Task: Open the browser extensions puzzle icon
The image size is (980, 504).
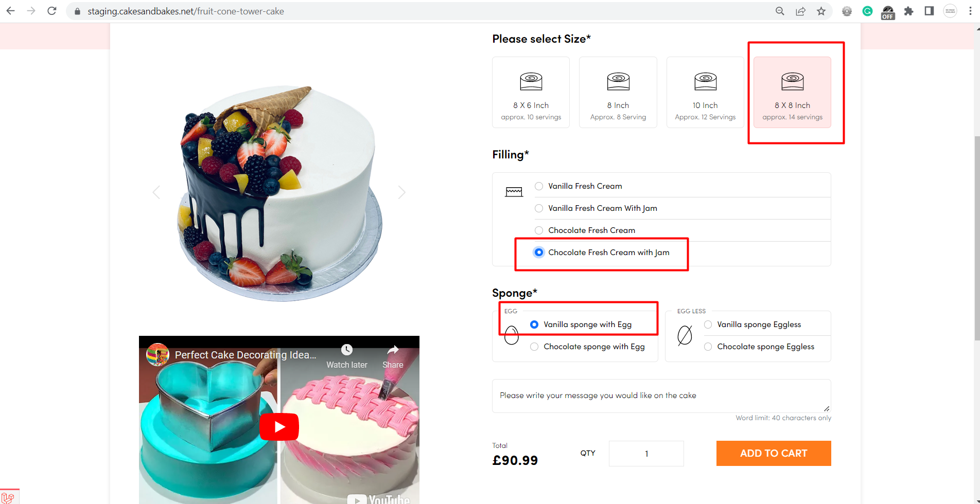Action: pyautogui.click(x=909, y=11)
